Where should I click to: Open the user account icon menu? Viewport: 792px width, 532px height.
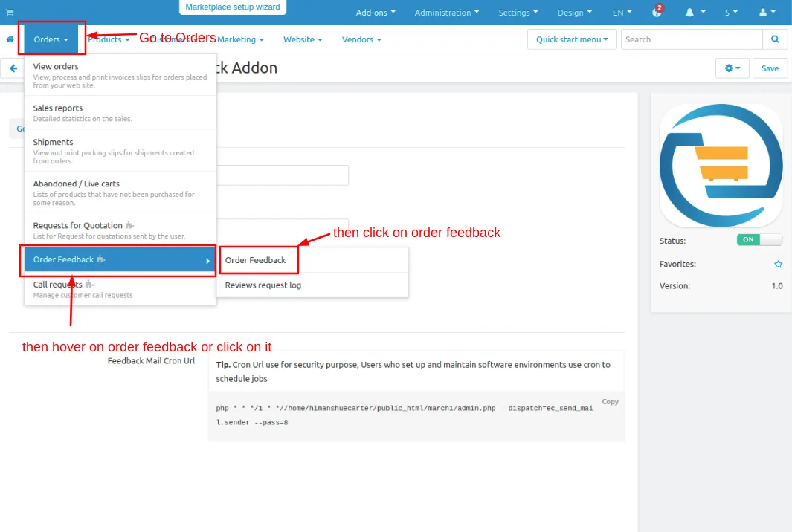click(x=767, y=13)
